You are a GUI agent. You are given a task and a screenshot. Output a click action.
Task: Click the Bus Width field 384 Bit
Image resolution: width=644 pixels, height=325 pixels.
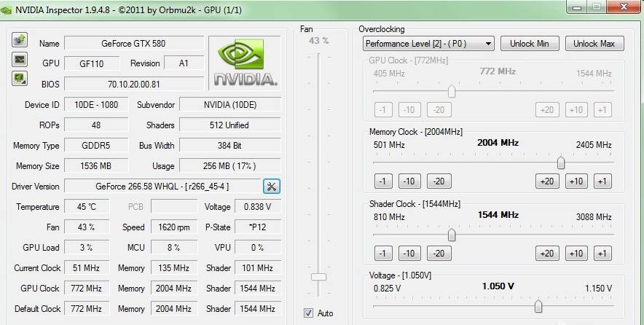tap(230, 146)
